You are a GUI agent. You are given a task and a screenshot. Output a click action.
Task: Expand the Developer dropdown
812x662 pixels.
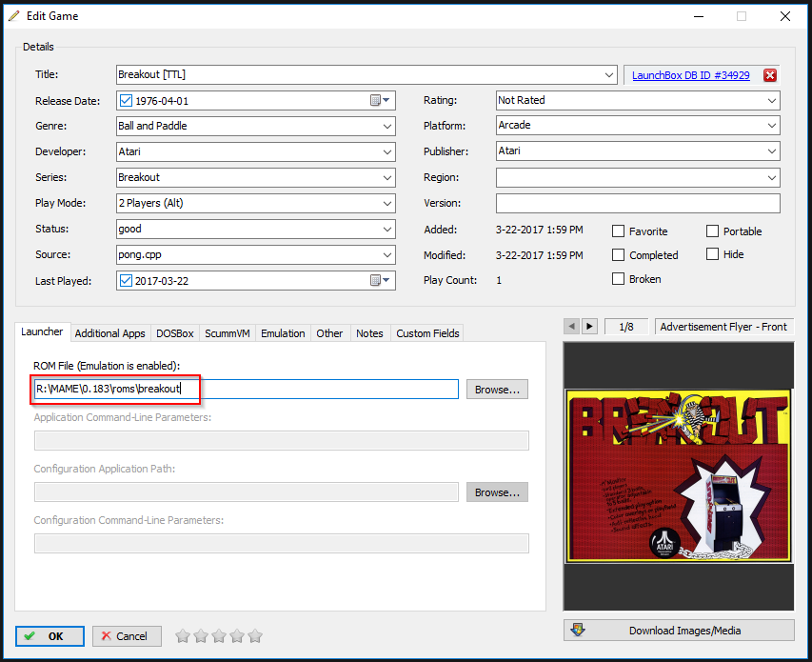click(x=386, y=151)
